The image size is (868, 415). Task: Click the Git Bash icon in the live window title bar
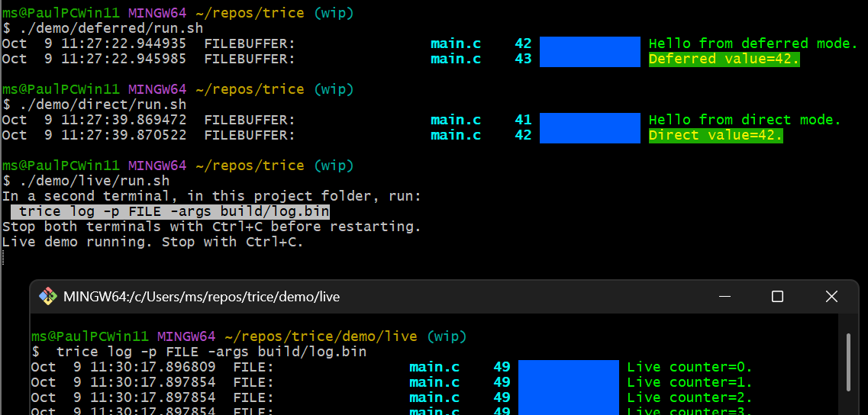[48, 297]
